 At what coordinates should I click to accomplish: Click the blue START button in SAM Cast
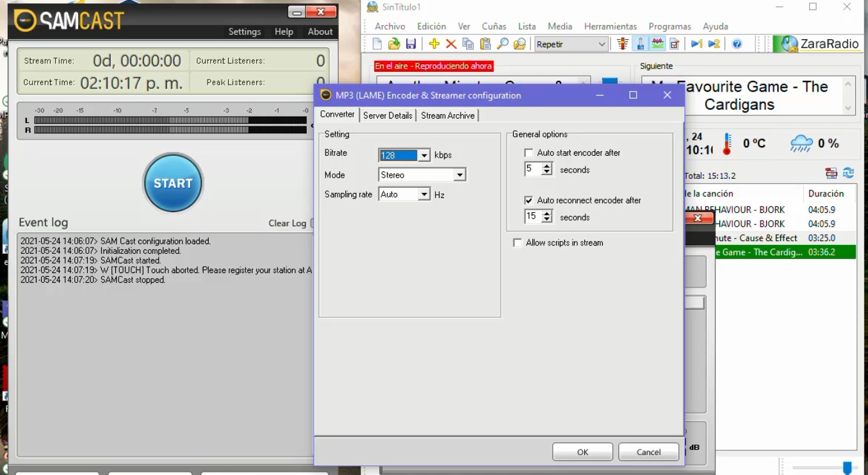[x=173, y=183]
